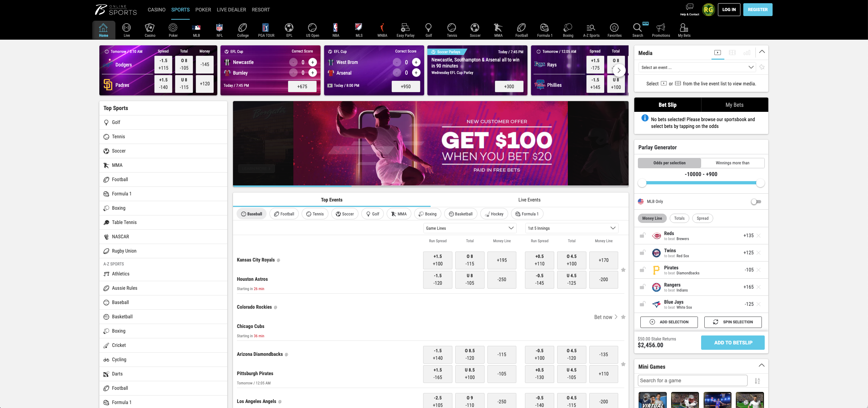Click ADD SELECTION button
This screenshot has width=868, height=408.
click(669, 322)
